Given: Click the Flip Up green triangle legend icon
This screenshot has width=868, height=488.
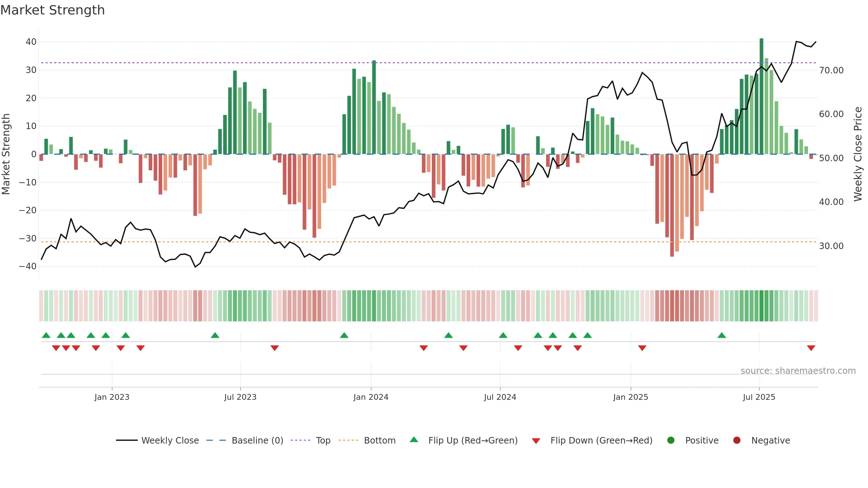Looking at the screenshot, I should point(414,440).
